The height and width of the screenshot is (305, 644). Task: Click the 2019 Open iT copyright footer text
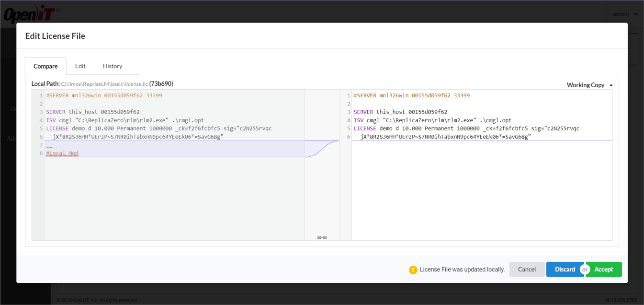pyautogui.click(x=97, y=300)
